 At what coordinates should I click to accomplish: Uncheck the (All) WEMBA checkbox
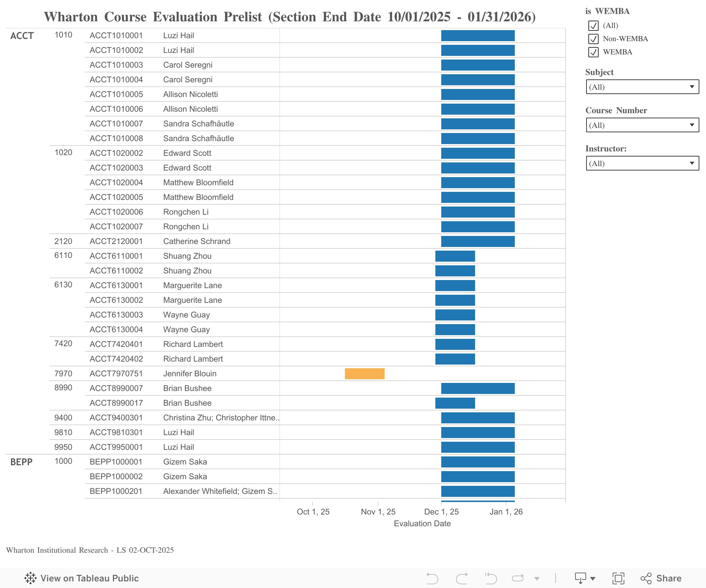tap(593, 26)
